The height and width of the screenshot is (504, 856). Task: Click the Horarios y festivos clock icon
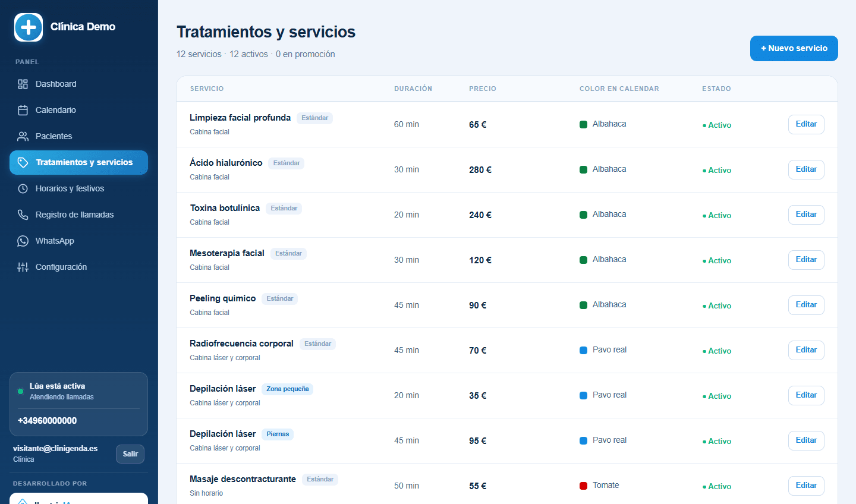pyautogui.click(x=23, y=188)
